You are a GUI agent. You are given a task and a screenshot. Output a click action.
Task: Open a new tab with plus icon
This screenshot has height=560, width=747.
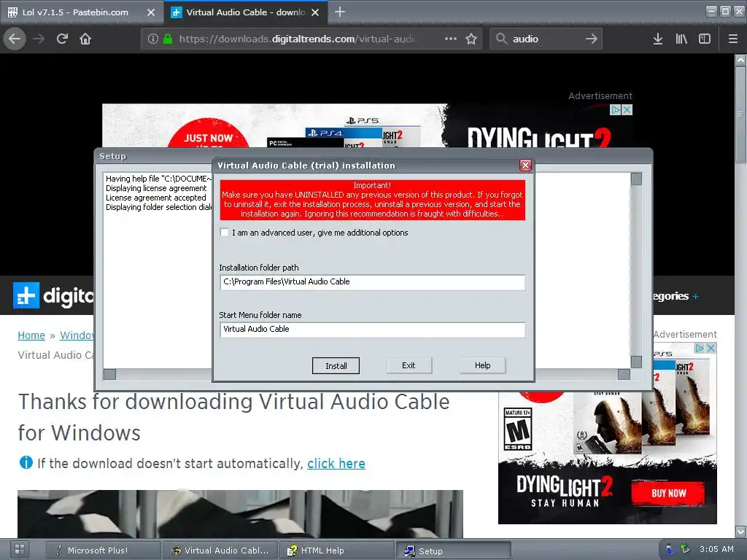pyautogui.click(x=340, y=12)
